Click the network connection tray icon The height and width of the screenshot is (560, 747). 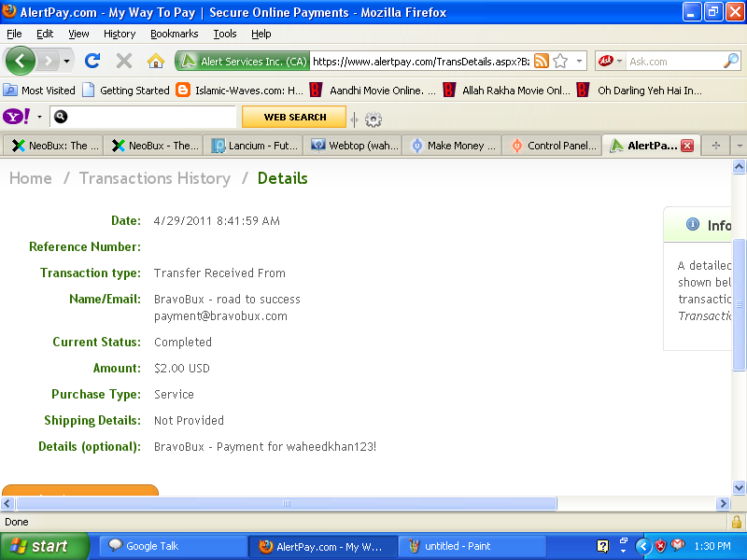623,542
